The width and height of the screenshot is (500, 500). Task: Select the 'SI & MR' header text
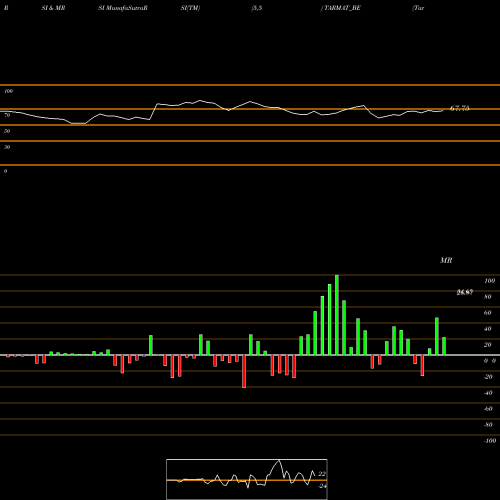[53, 8]
